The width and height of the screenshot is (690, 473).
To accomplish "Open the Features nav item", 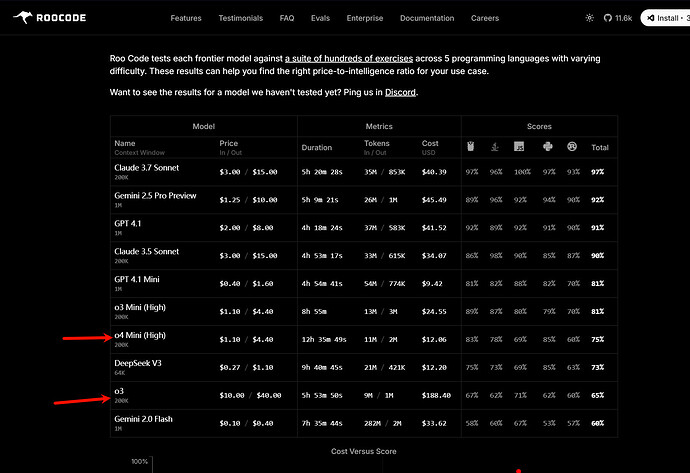I will pyautogui.click(x=186, y=18).
